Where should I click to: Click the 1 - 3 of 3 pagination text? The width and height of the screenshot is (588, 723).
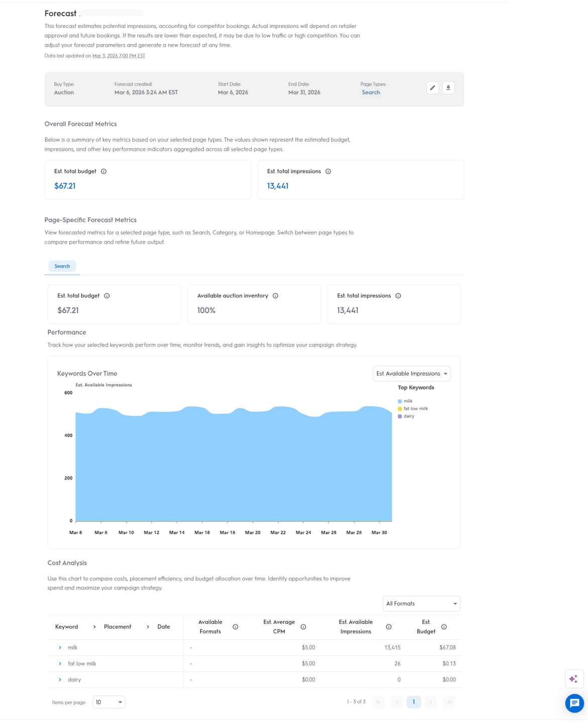point(356,702)
